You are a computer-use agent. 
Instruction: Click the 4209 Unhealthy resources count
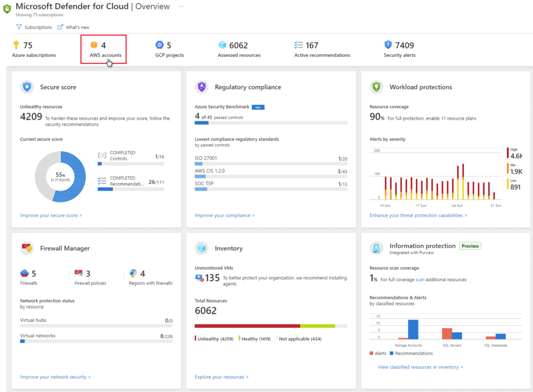31,117
